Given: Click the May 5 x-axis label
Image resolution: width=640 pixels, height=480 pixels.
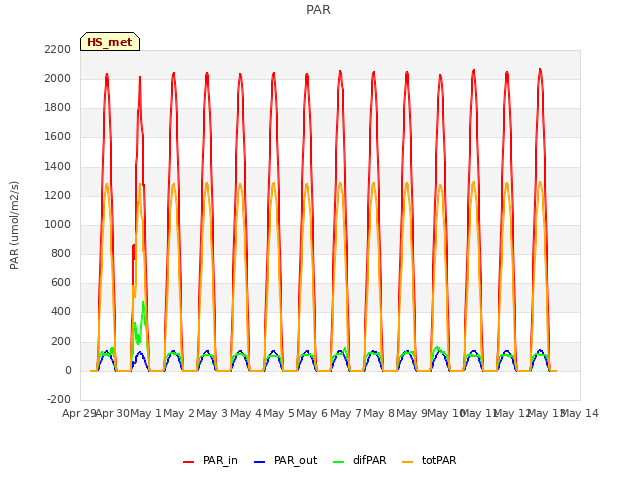Looking at the screenshot, I should (x=279, y=413).
